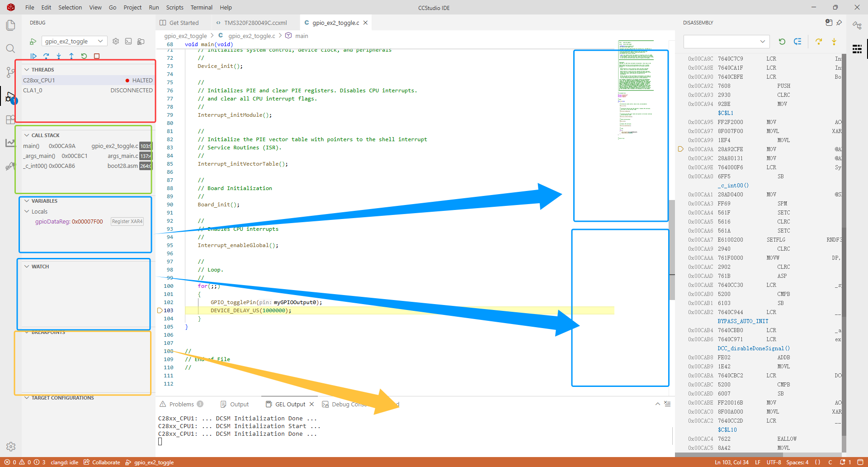Click the yellow assembly Step Into icon
Screen dimensions: 868x467
pyautogui.click(x=834, y=42)
